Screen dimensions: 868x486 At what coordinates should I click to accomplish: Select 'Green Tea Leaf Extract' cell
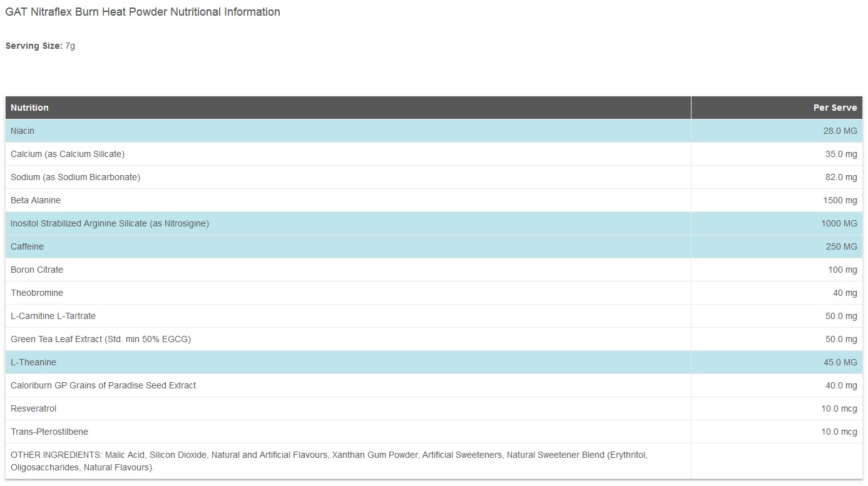coord(348,339)
